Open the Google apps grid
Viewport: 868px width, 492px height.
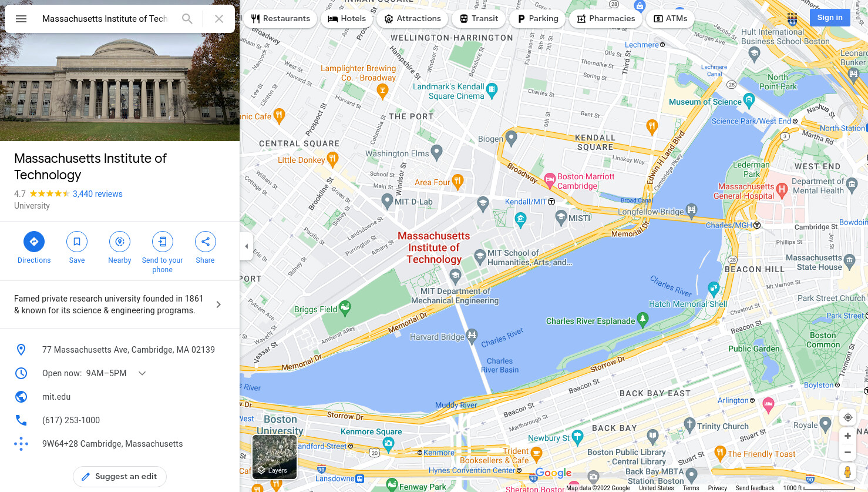coord(792,18)
